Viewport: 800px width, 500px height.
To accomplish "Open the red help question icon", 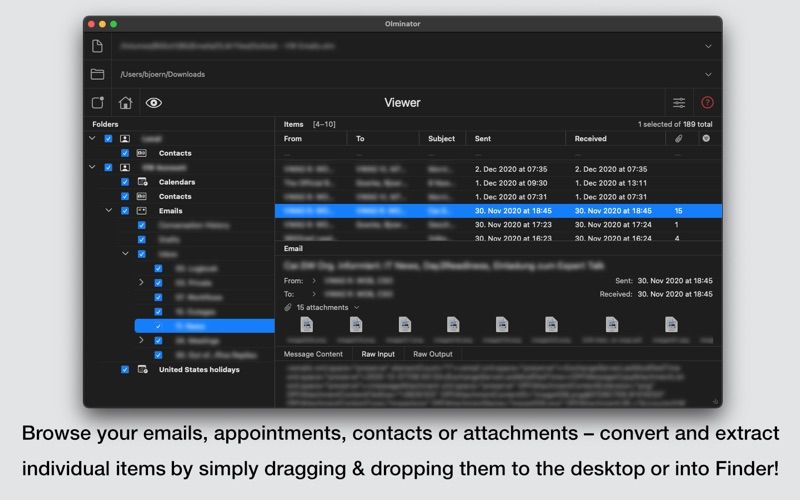I will click(x=707, y=103).
